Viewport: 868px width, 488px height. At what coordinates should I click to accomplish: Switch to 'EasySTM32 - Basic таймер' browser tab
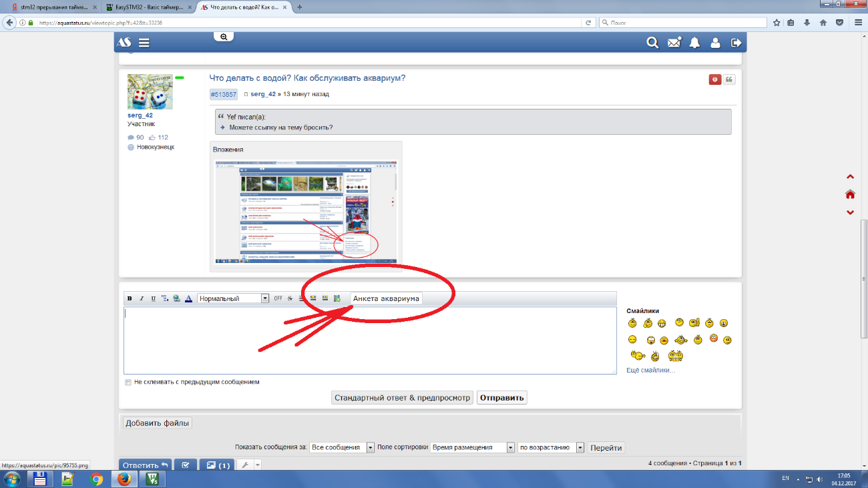(x=148, y=7)
